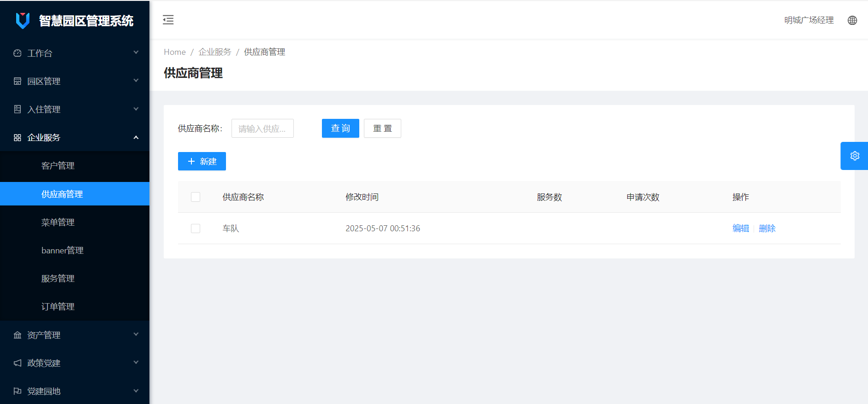Click the 园区管理 sidebar icon
Image resolution: width=868 pixels, height=404 pixels.
click(x=18, y=82)
